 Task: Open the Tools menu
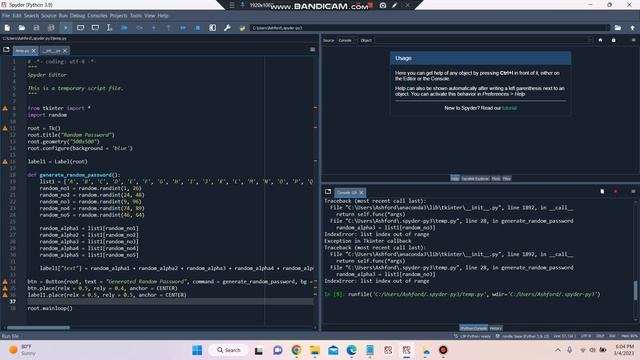[136, 16]
